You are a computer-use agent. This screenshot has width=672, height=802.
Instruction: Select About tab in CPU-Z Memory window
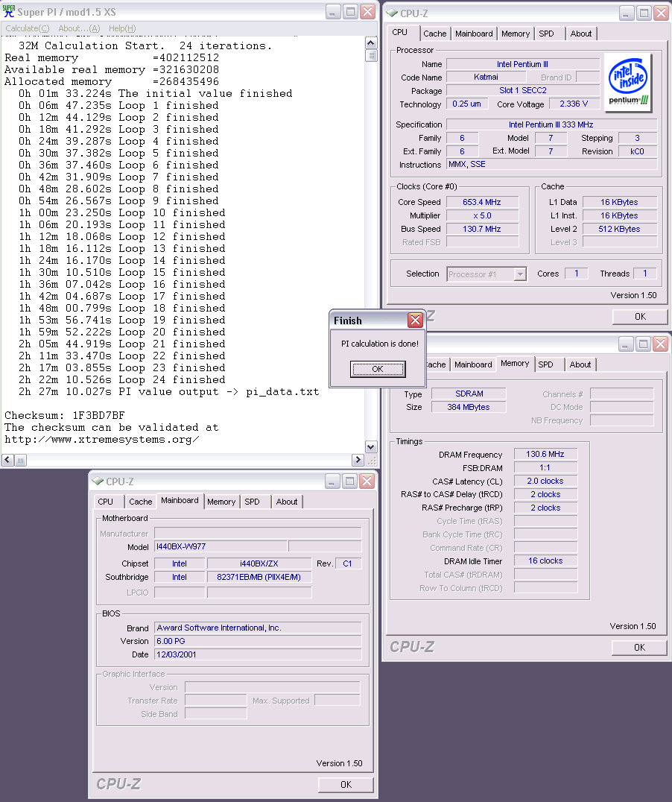click(x=580, y=364)
